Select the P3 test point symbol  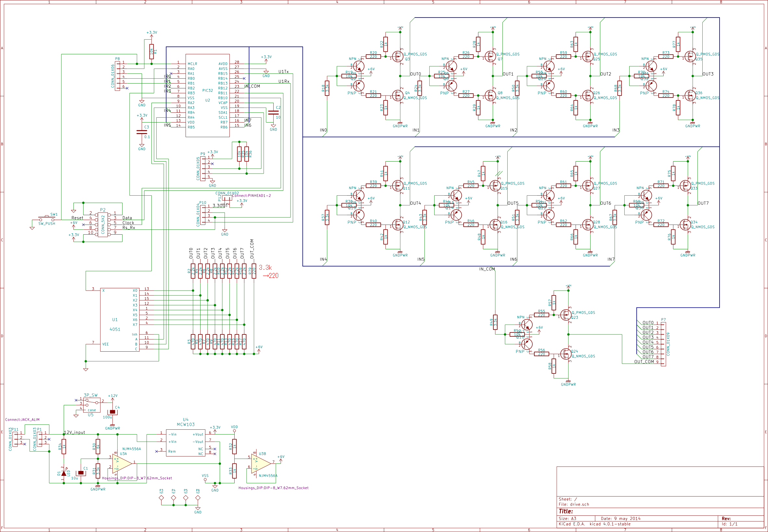161,498
